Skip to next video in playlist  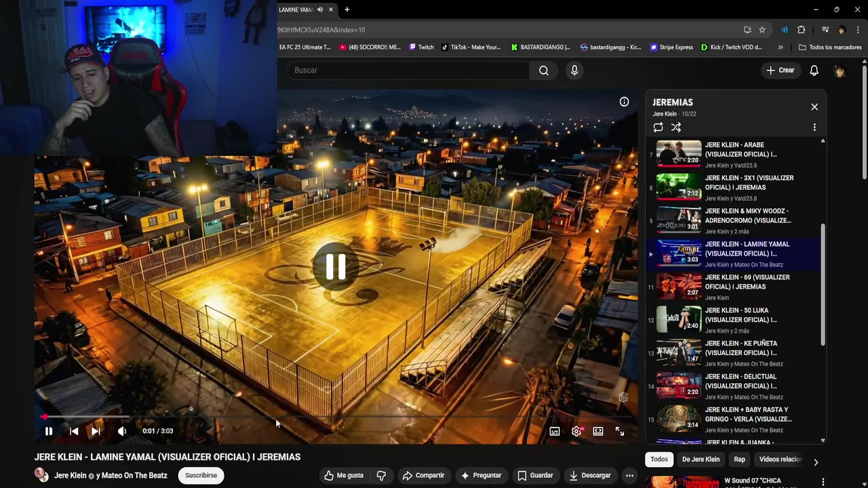(x=96, y=431)
